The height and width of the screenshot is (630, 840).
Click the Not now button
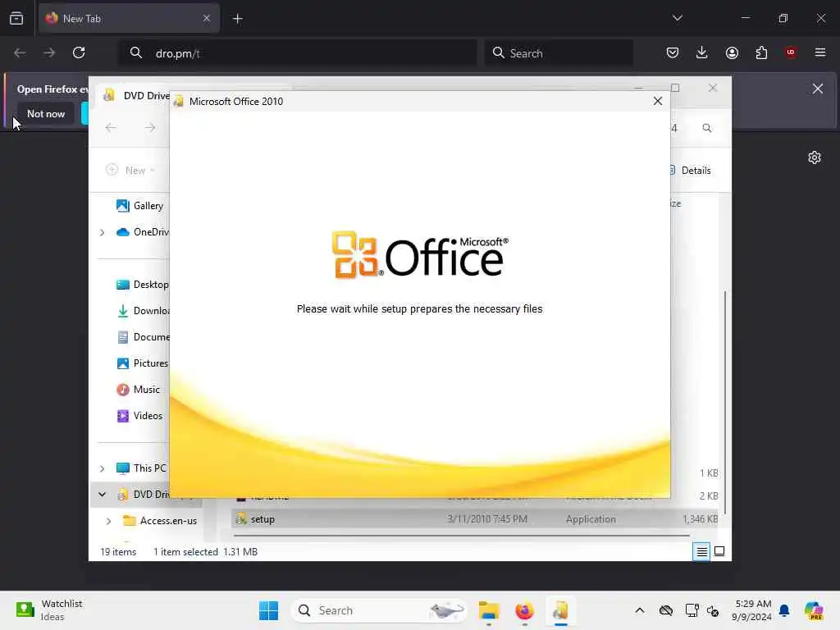point(46,113)
